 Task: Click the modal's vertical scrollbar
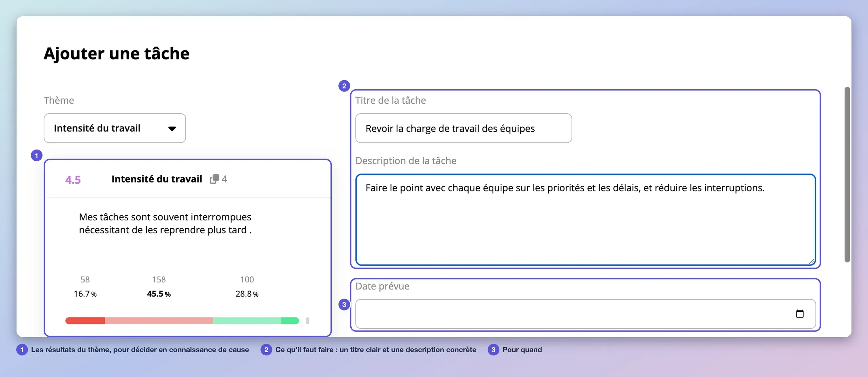tap(847, 174)
